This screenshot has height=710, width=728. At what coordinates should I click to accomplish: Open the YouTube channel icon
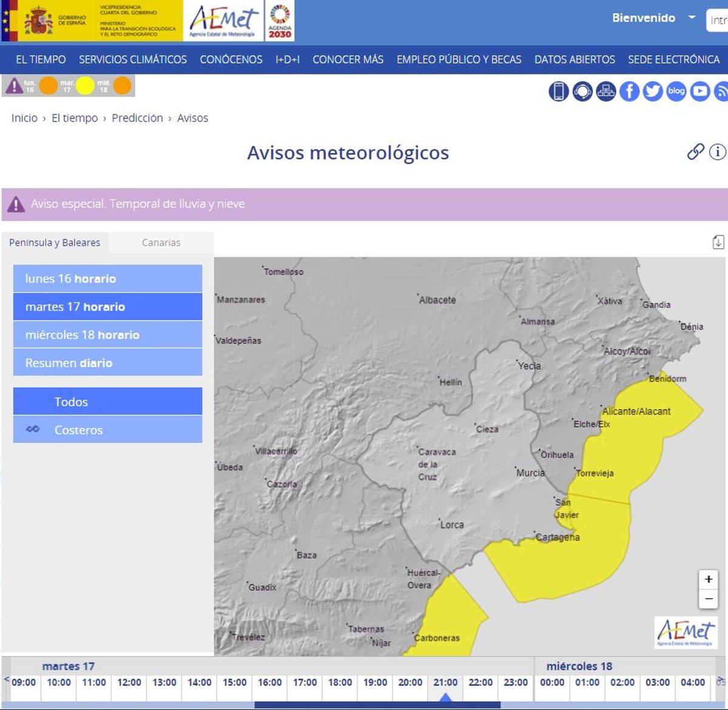click(699, 92)
